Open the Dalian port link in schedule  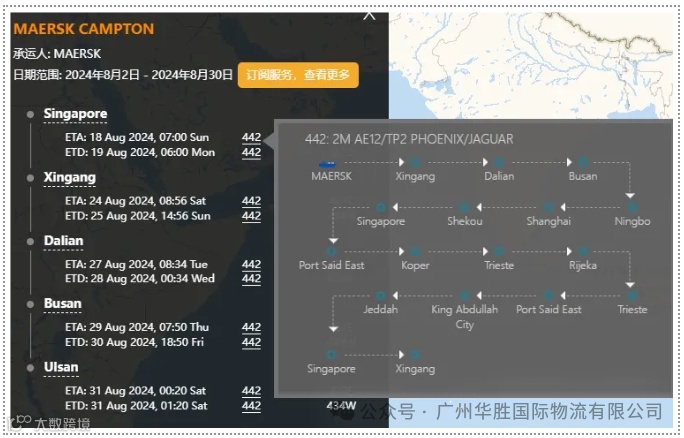[x=63, y=241]
